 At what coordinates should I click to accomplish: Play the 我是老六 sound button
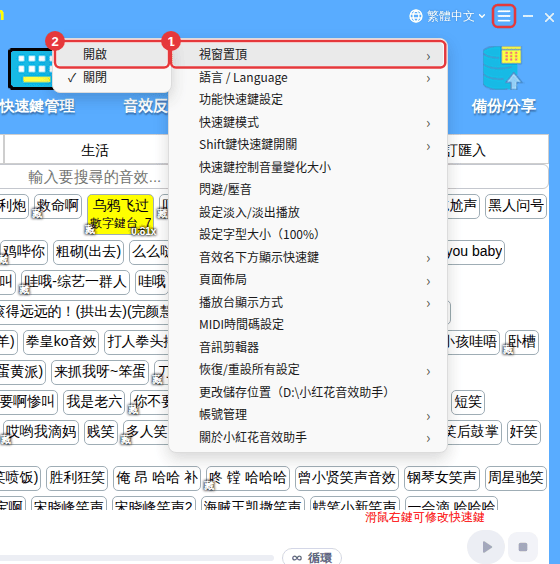(94, 402)
